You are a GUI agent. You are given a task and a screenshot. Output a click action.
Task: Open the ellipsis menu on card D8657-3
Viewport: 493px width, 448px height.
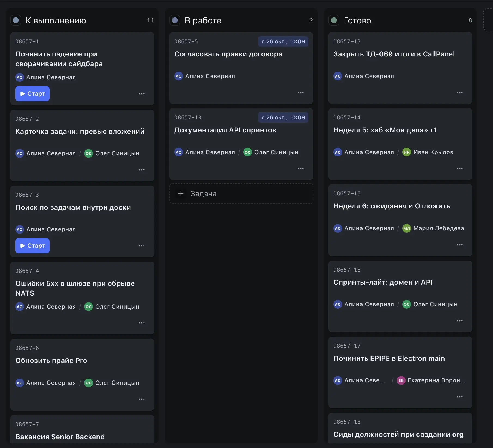tap(142, 246)
